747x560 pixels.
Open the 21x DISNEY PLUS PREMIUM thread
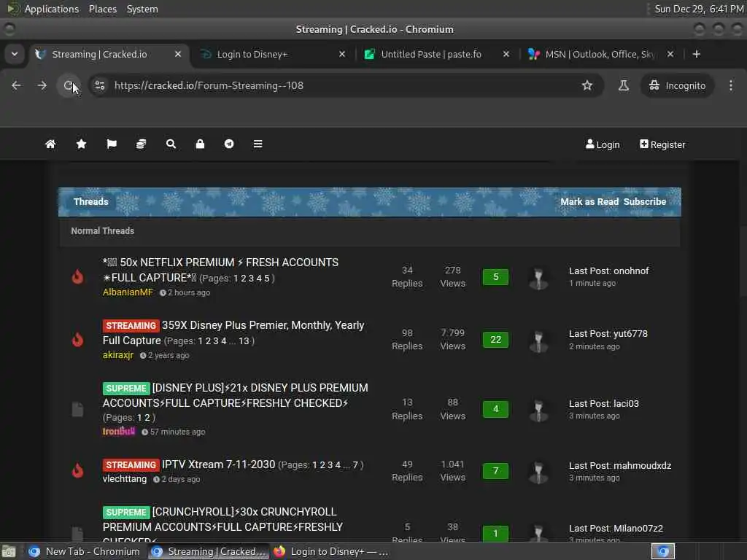[x=236, y=395]
